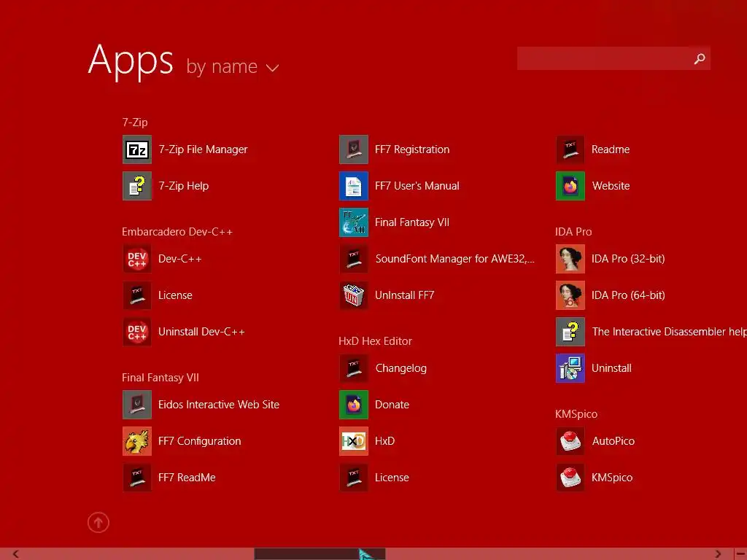Select the HxD Hex Editor group header
Image resolution: width=747 pixels, height=560 pixels.
pyautogui.click(x=375, y=341)
